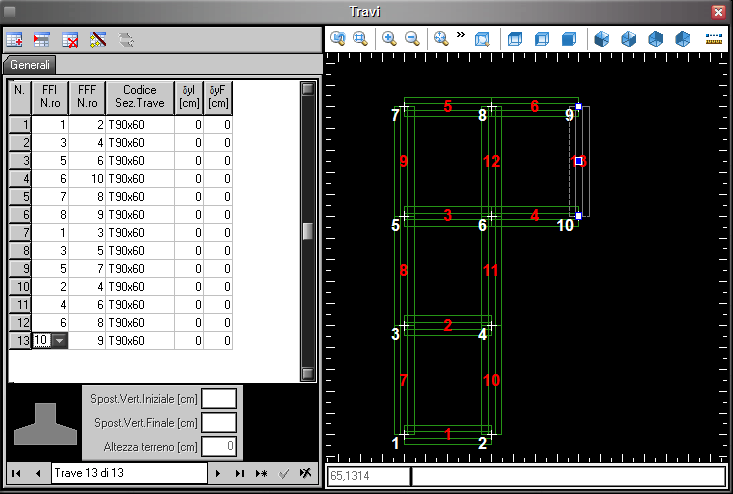Go to the next beam record
The image size is (733, 494).
point(217,472)
